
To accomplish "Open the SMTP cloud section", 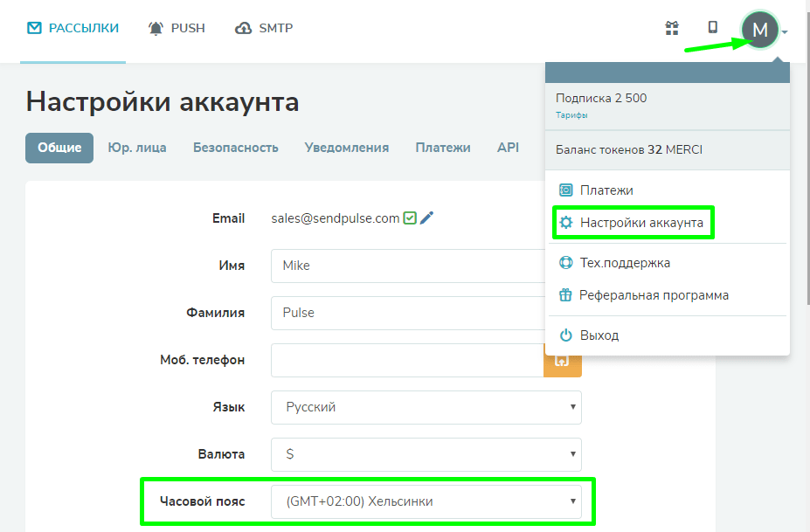I will (x=264, y=28).
